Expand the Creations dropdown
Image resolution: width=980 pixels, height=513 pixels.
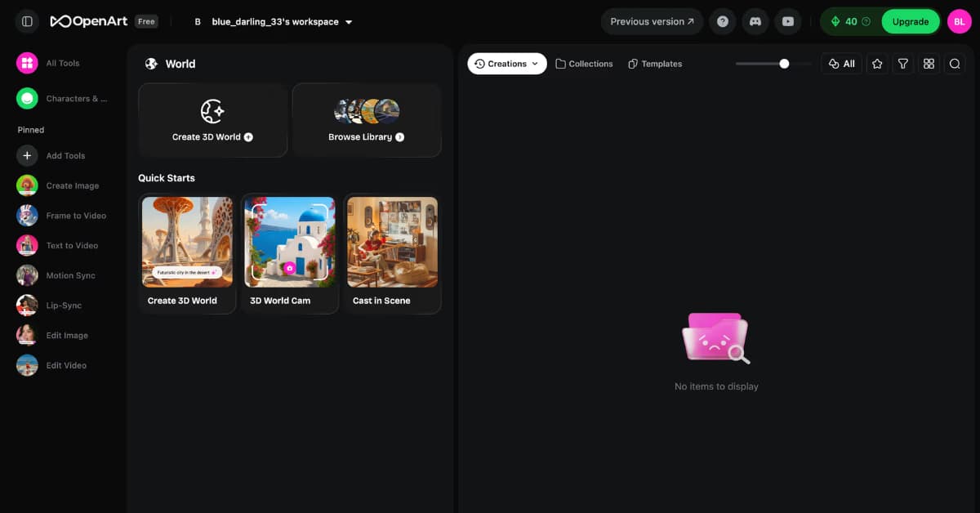[x=507, y=64]
